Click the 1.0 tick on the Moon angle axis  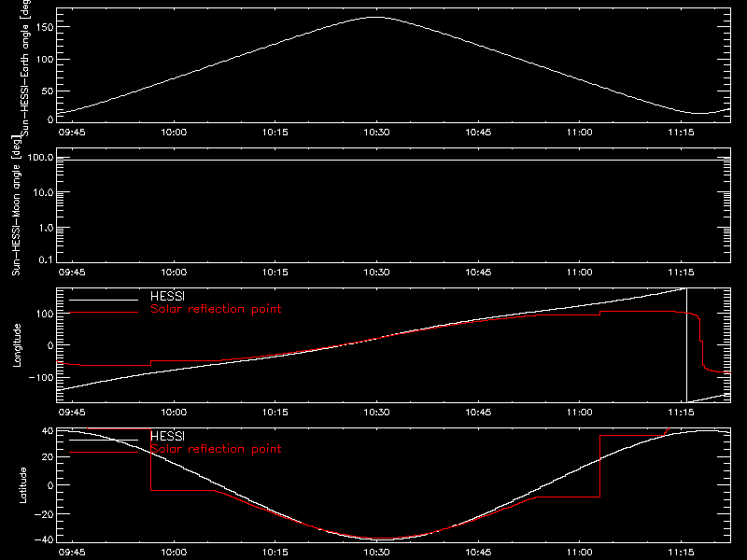(x=46, y=228)
